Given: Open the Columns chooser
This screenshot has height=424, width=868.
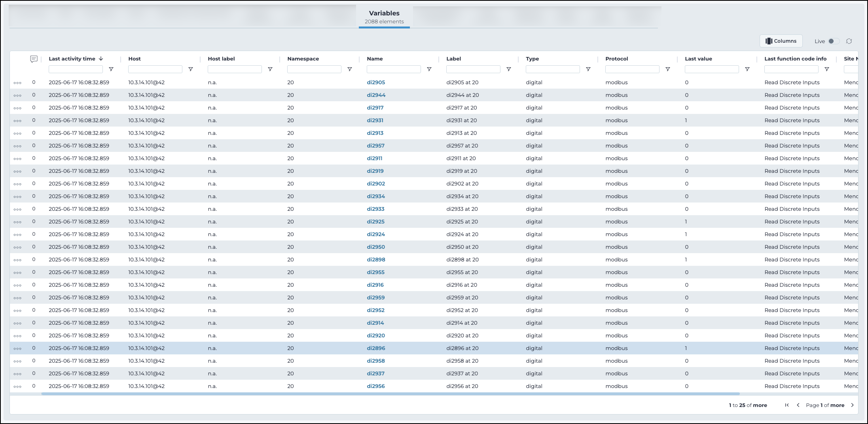Looking at the screenshot, I should click(x=781, y=41).
